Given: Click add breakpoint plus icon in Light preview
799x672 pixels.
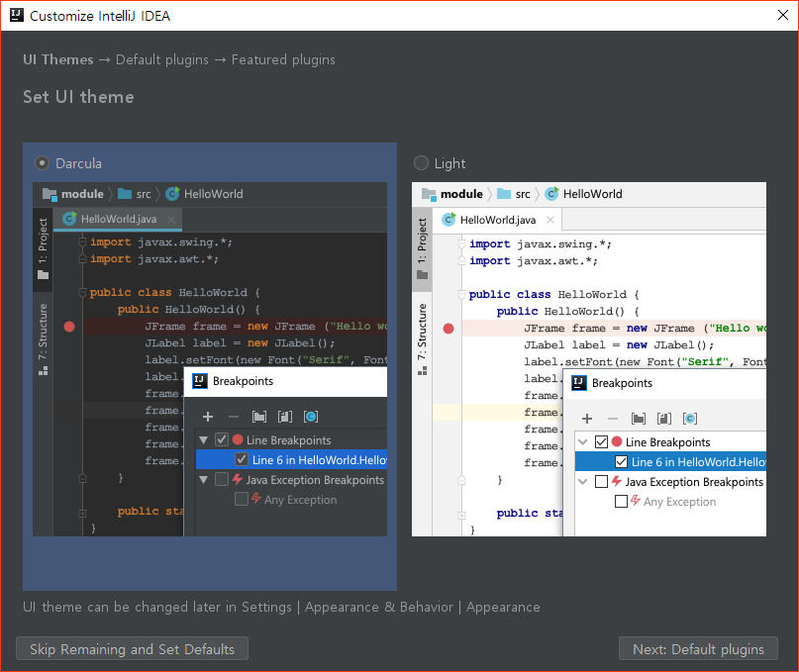Looking at the screenshot, I should tap(587, 419).
